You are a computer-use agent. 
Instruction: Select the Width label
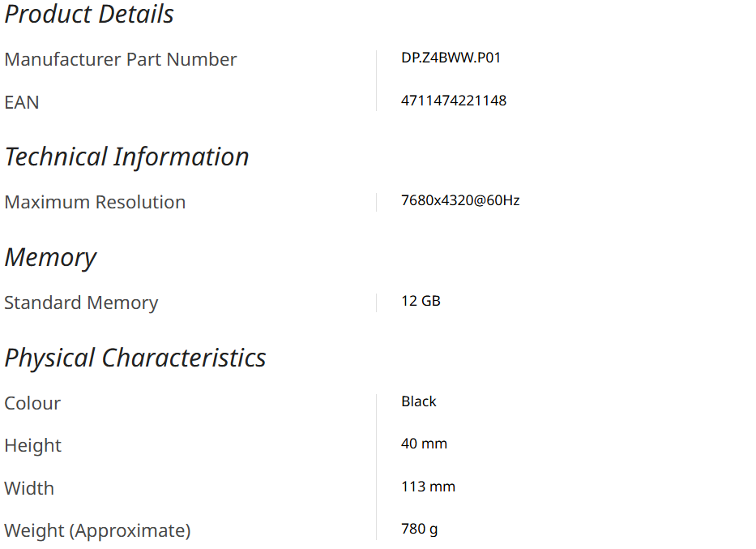(x=29, y=488)
